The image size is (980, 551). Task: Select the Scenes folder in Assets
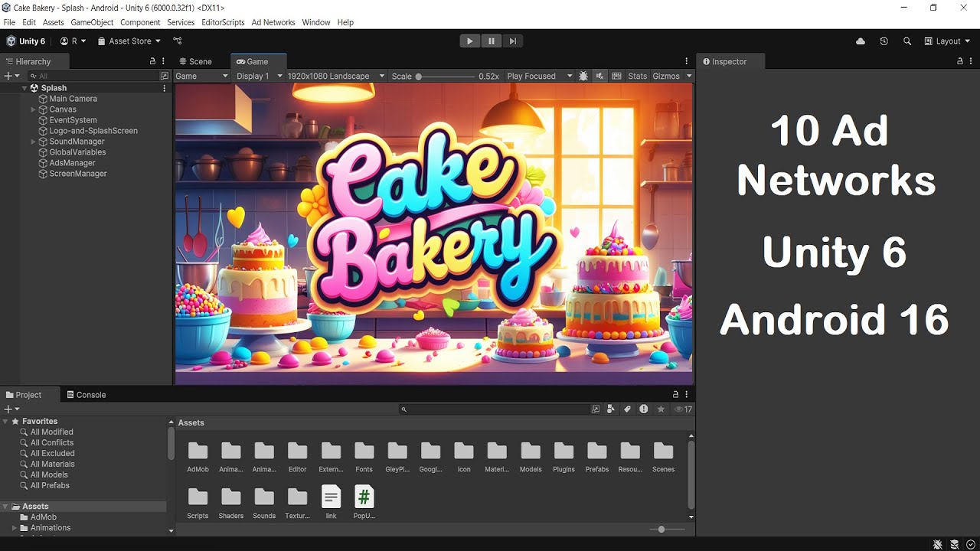point(664,458)
